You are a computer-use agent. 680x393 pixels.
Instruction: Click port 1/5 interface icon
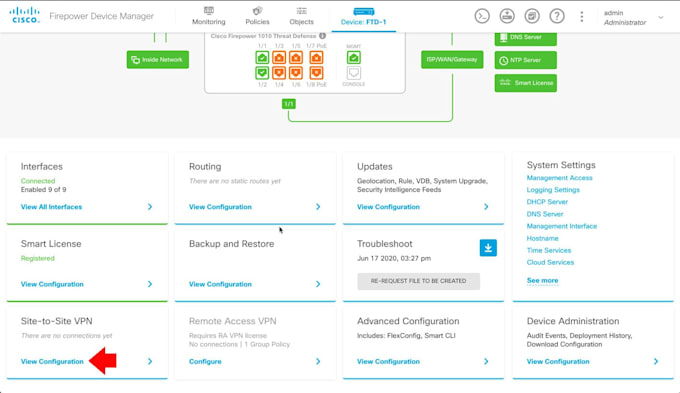[x=296, y=57]
